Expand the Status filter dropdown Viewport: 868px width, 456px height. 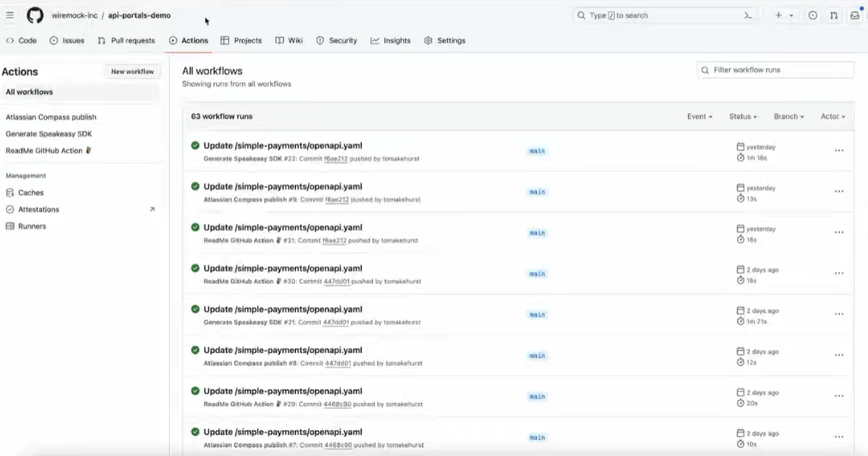pyautogui.click(x=743, y=117)
